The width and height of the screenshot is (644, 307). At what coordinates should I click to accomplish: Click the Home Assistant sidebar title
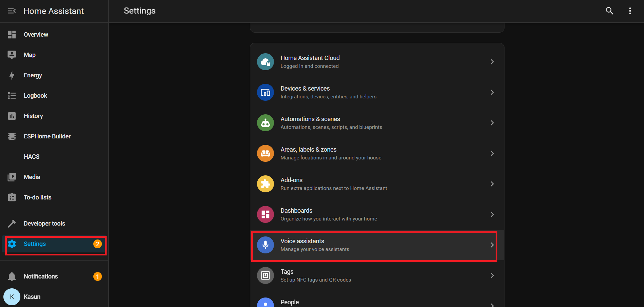(54, 11)
